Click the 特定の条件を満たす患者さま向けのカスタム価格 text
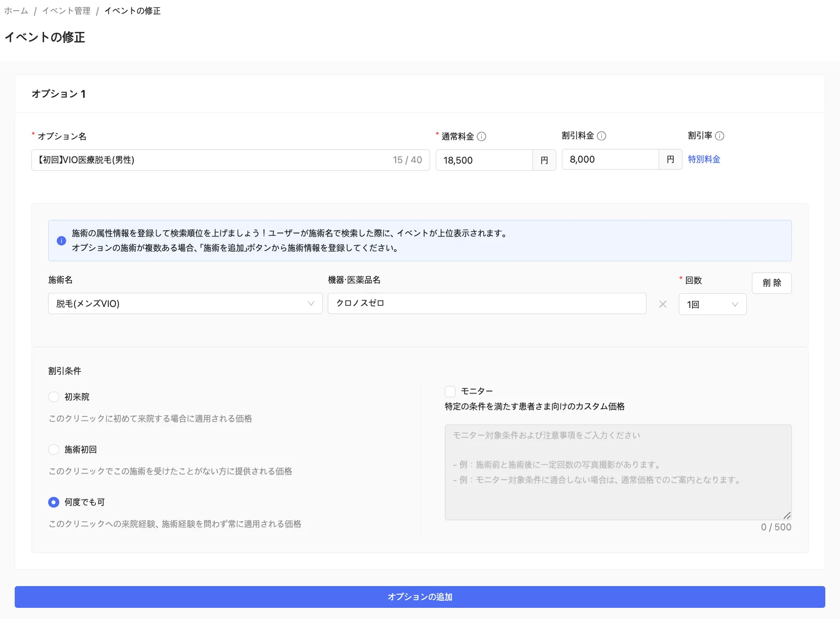Screen dimensions: 840x619 (534, 406)
